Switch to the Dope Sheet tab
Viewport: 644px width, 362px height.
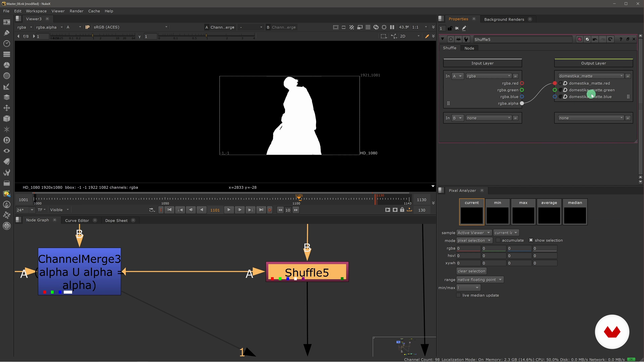(116, 221)
